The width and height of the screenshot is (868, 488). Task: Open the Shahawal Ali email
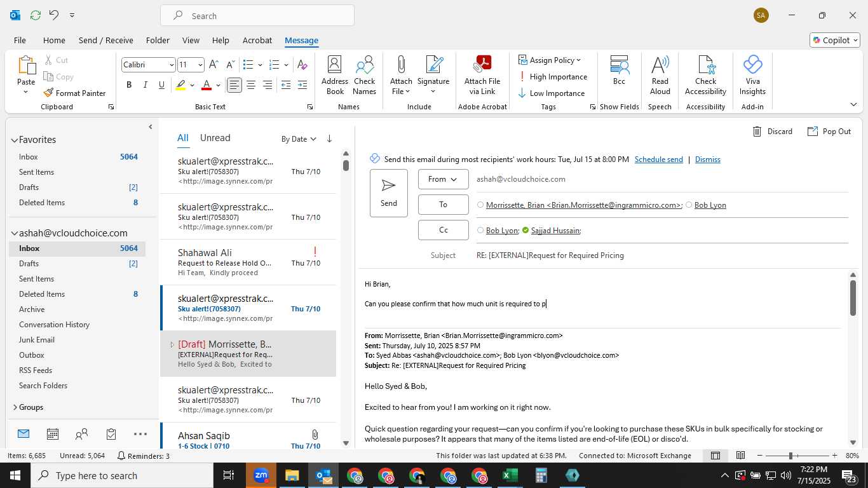pos(248,262)
